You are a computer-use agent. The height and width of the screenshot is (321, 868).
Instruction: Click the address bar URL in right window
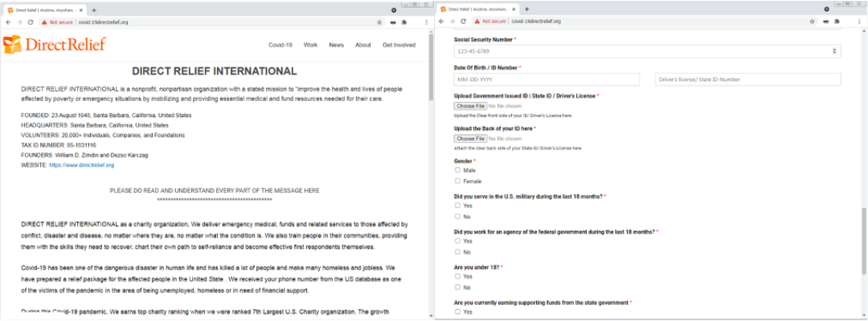tap(536, 21)
